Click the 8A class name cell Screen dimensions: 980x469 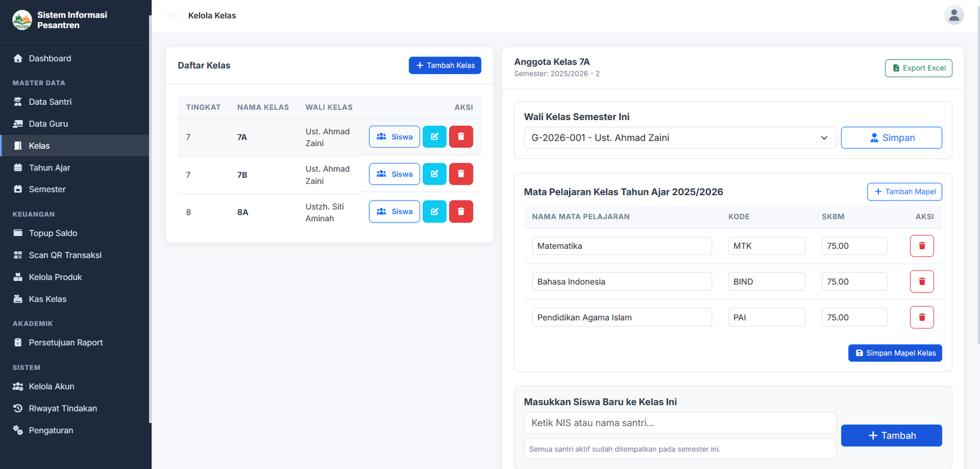click(243, 212)
